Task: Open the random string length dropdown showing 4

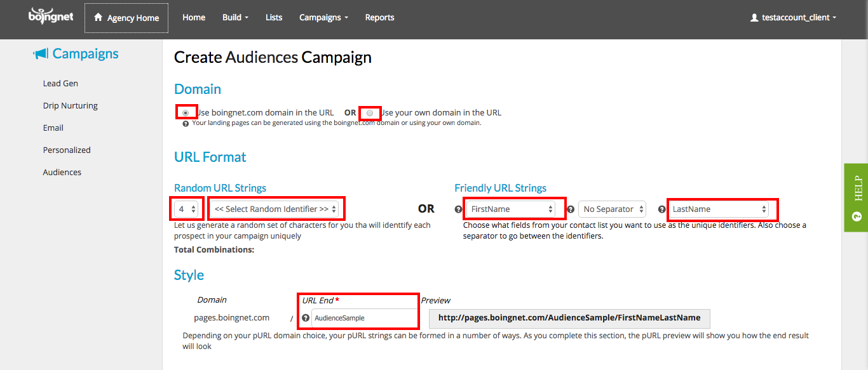Action: click(x=187, y=209)
